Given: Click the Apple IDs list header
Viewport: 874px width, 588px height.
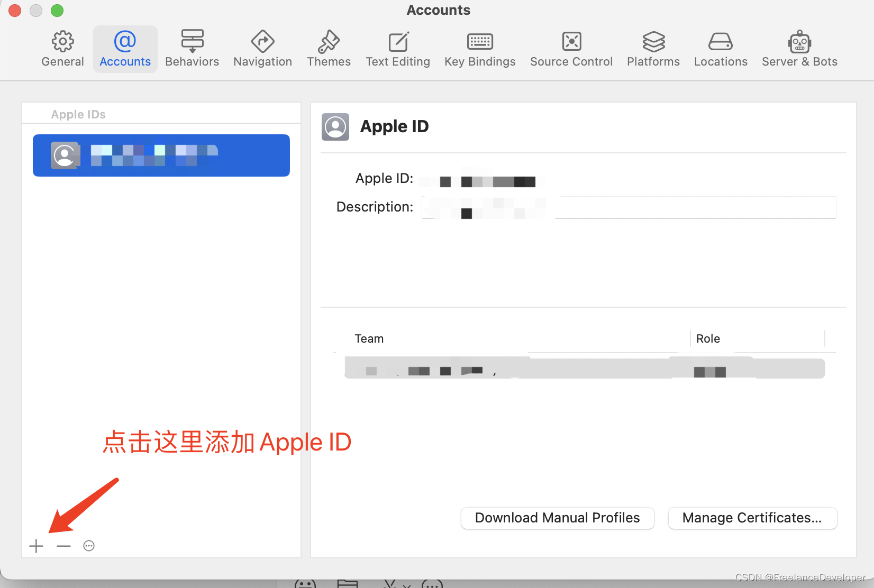Looking at the screenshot, I should (78, 114).
